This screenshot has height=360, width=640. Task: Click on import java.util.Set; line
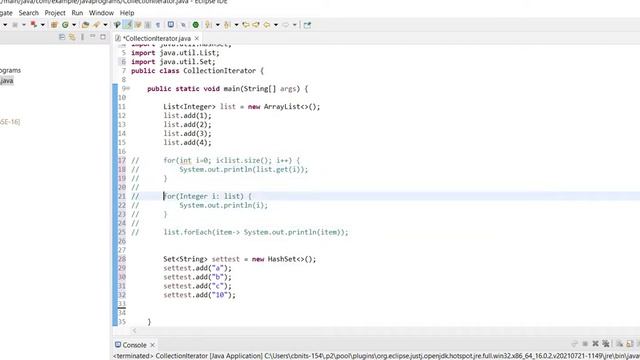(x=173, y=62)
